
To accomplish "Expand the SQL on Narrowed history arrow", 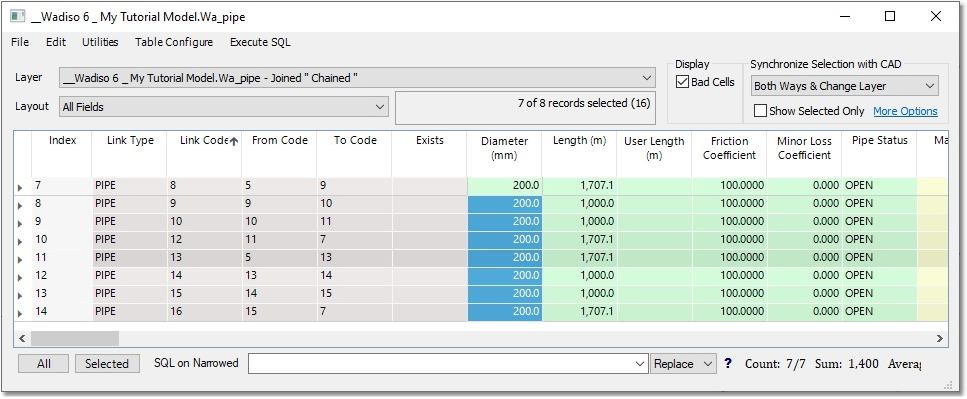I will point(641,364).
